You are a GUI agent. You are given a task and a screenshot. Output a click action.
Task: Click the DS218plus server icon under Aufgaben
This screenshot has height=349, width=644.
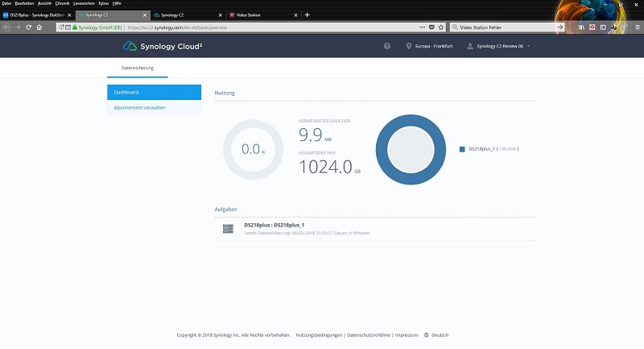pyautogui.click(x=228, y=229)
